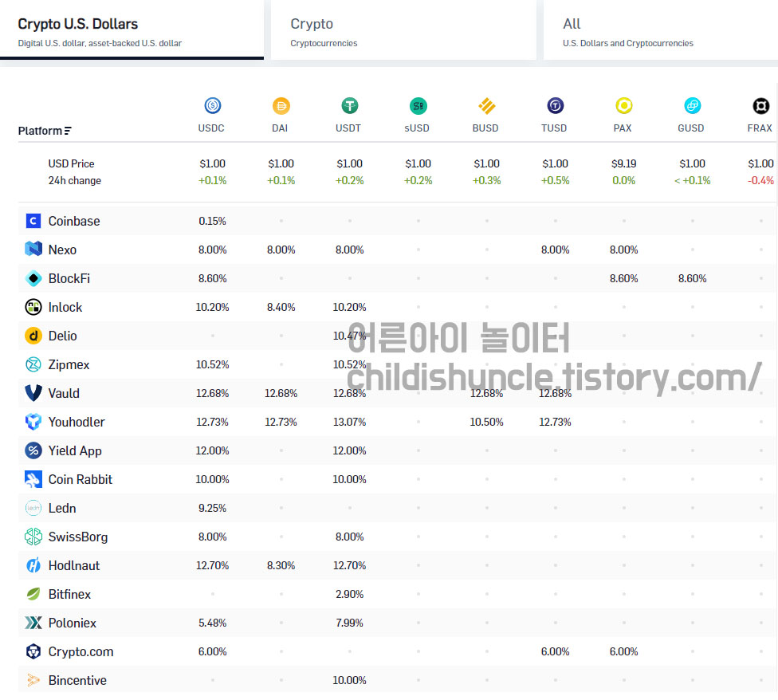Click the FRAX coin icon
778x700 pixels.
point(760,106)
